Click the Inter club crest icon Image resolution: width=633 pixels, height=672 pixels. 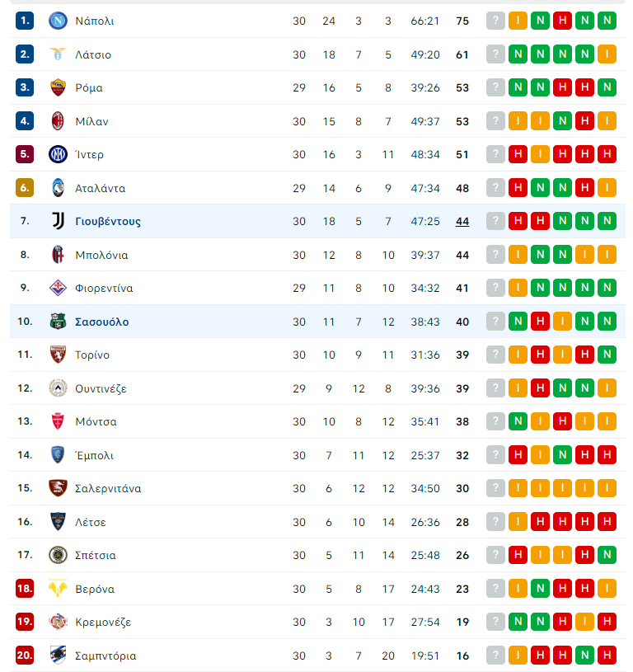[58, 154]
